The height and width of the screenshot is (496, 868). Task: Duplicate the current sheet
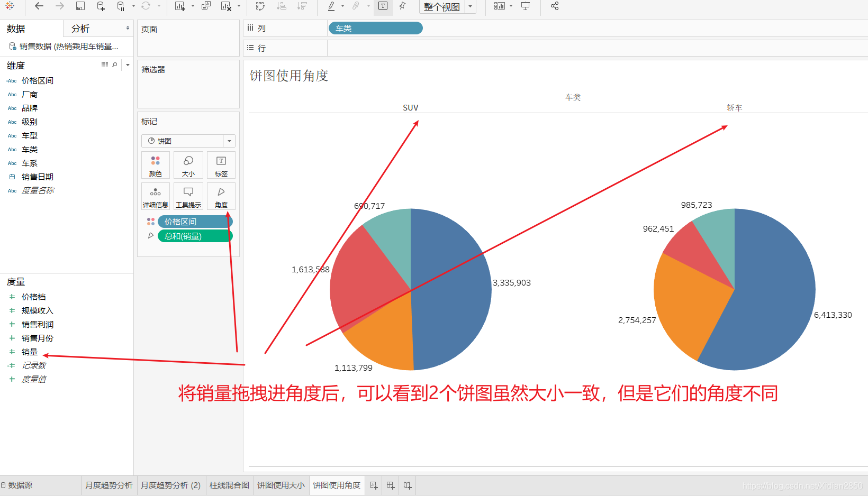[206, 6]
